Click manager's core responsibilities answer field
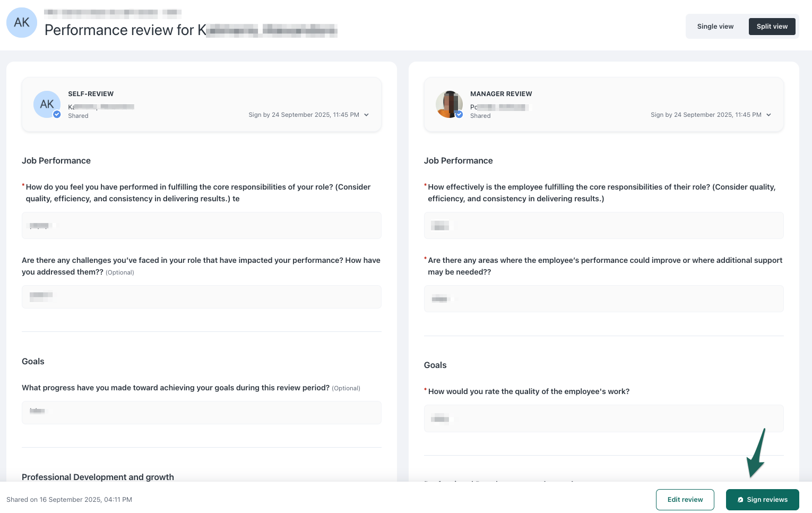The height and width of the screenshot is (513, 812). tap(603, 226)
